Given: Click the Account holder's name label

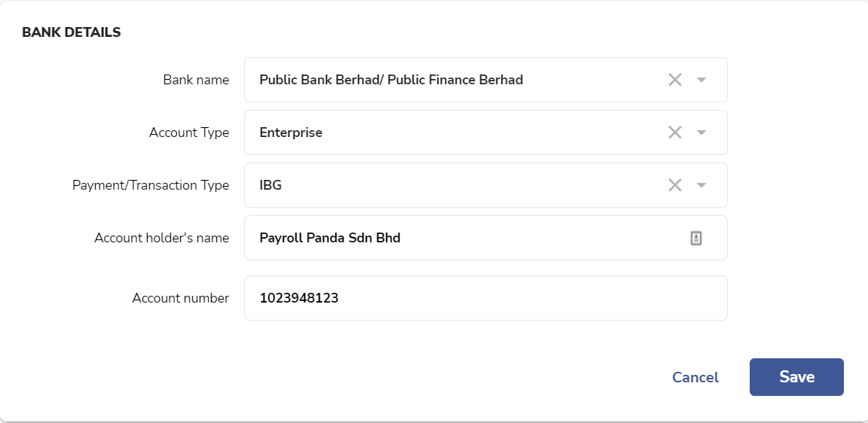Looking at the screenshot, I should pyautogui.click(x=162, y=238).
